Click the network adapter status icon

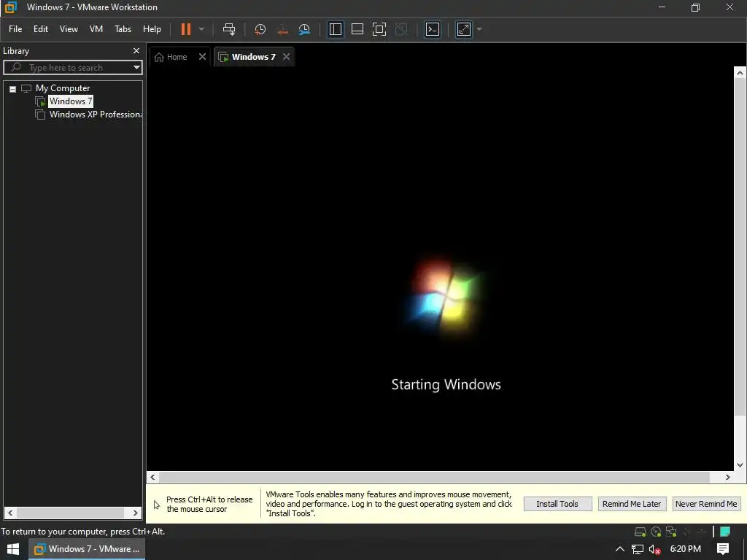coord(671,532)
